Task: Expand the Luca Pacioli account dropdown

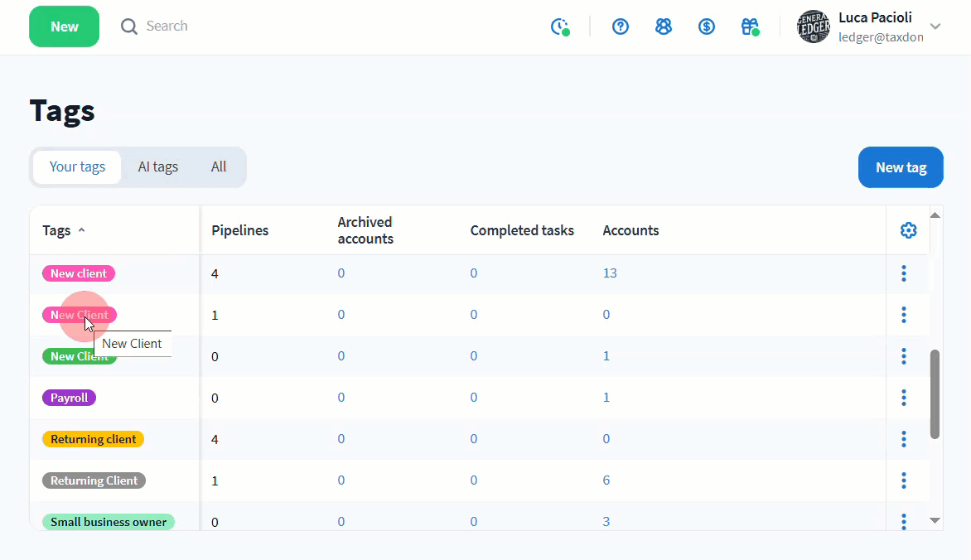Action: [935, 27]
